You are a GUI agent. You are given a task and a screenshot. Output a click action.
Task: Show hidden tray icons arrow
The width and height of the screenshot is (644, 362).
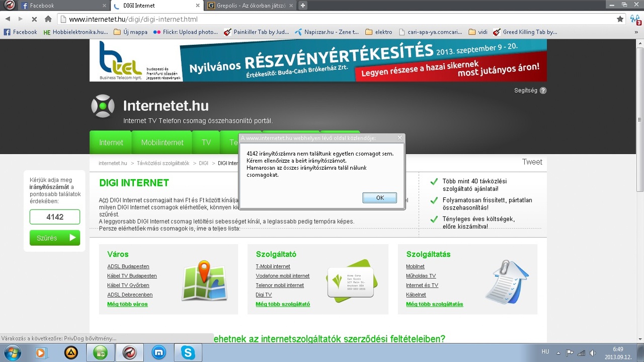[557, 353]
